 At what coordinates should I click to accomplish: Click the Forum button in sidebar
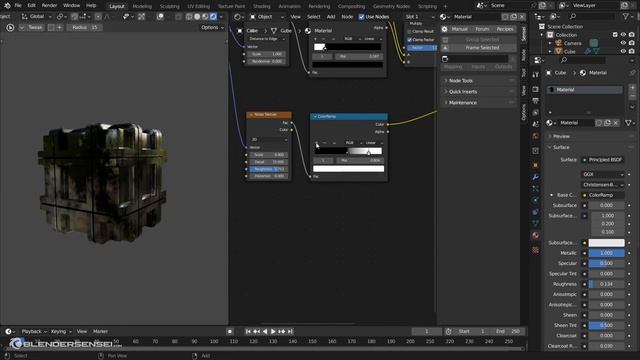point(482,29)
